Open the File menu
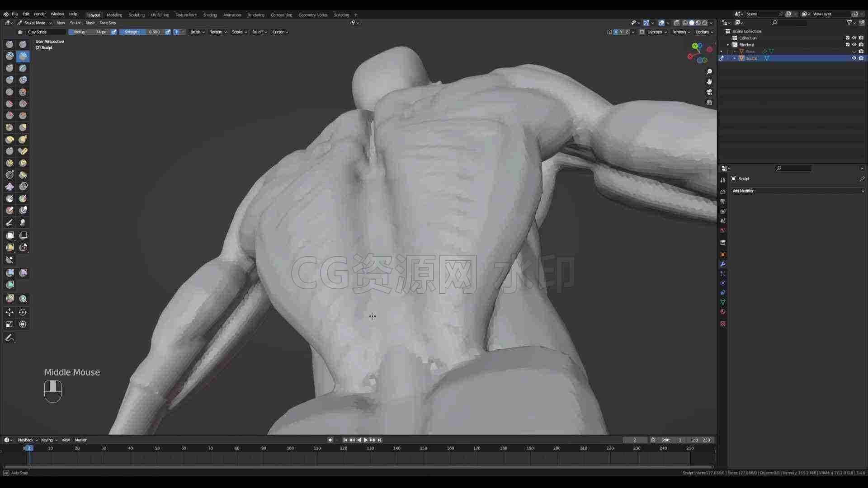Screen dimensions: 868x488 14,14
